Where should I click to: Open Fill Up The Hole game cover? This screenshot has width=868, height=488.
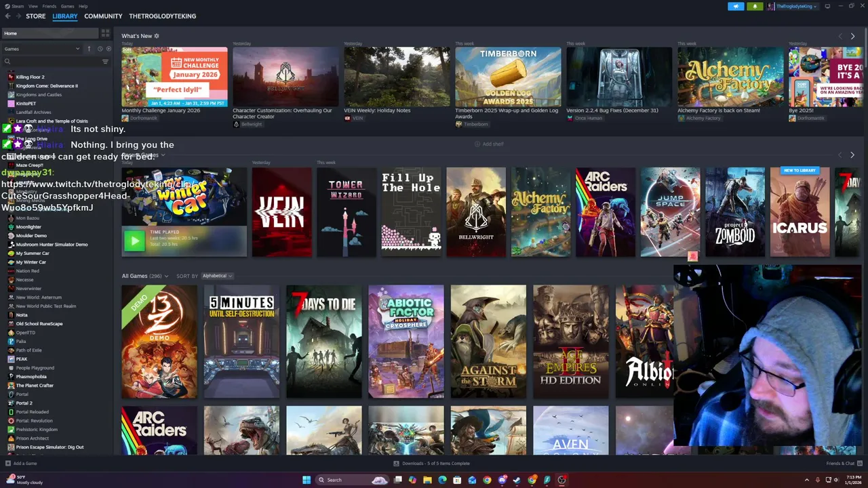411,212
